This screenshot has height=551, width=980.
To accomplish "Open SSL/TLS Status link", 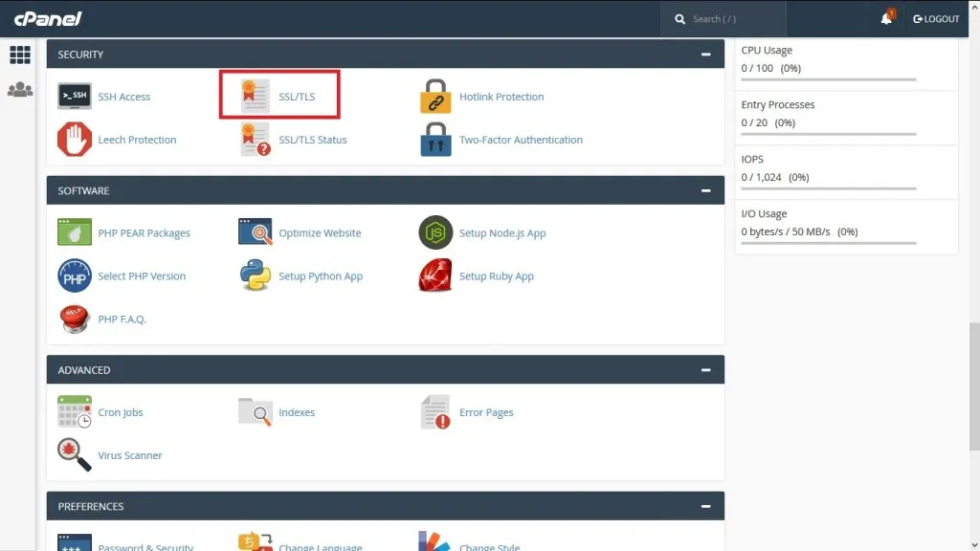I will coord(313,140).
